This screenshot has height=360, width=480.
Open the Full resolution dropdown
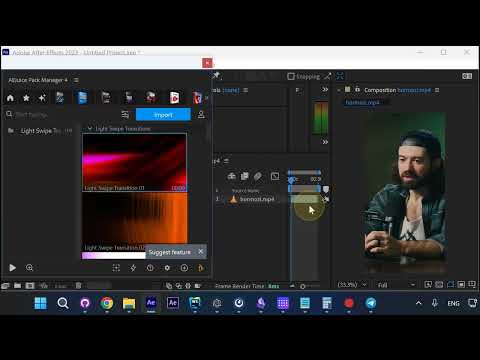coord(396,285)
